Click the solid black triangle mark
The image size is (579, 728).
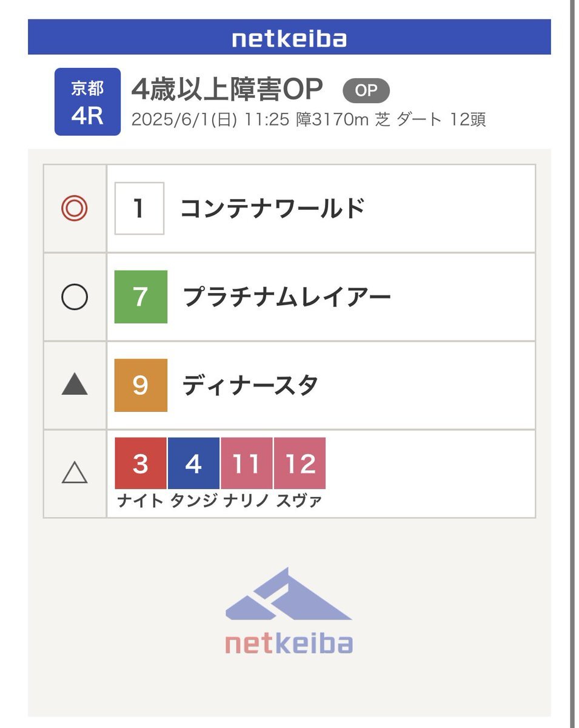(x=75, y=385)
